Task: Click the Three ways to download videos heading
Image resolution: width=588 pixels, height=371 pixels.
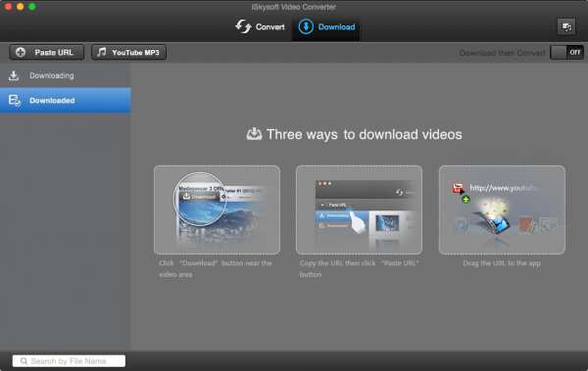Action: tap(365, 134)
